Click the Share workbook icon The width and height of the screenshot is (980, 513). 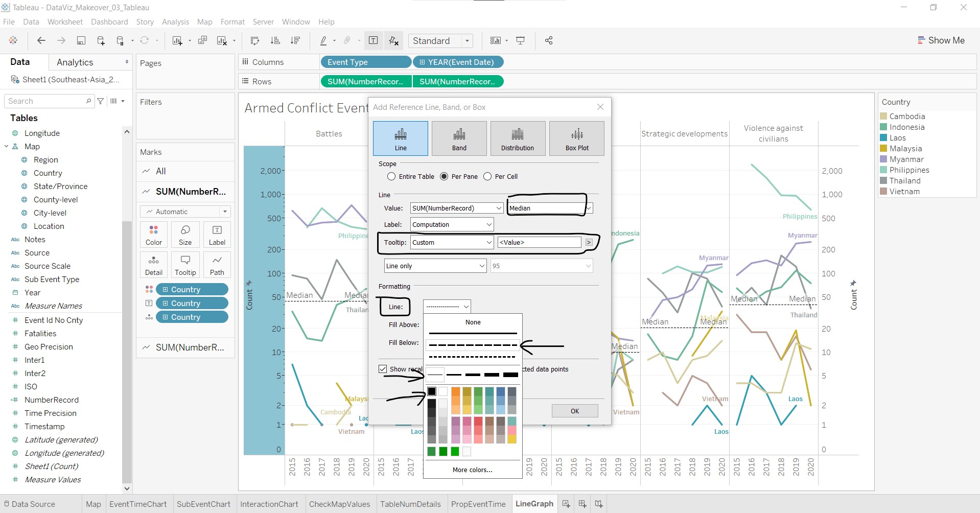pyautogui.click(x=549, y=41)
